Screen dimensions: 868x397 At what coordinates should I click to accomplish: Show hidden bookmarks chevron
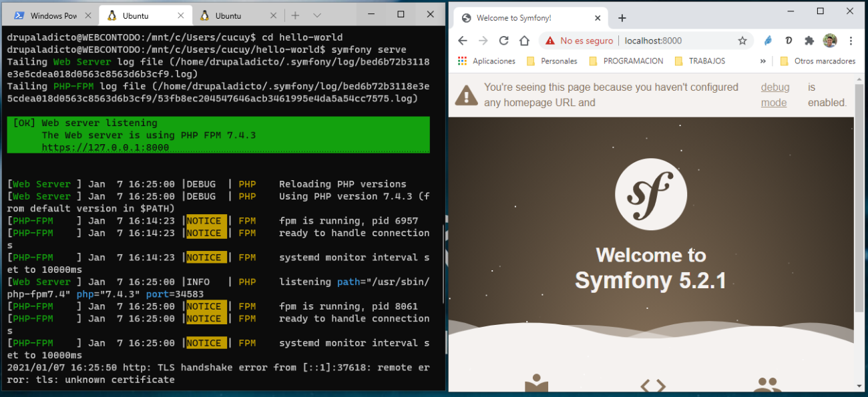(x=763, y=61)
